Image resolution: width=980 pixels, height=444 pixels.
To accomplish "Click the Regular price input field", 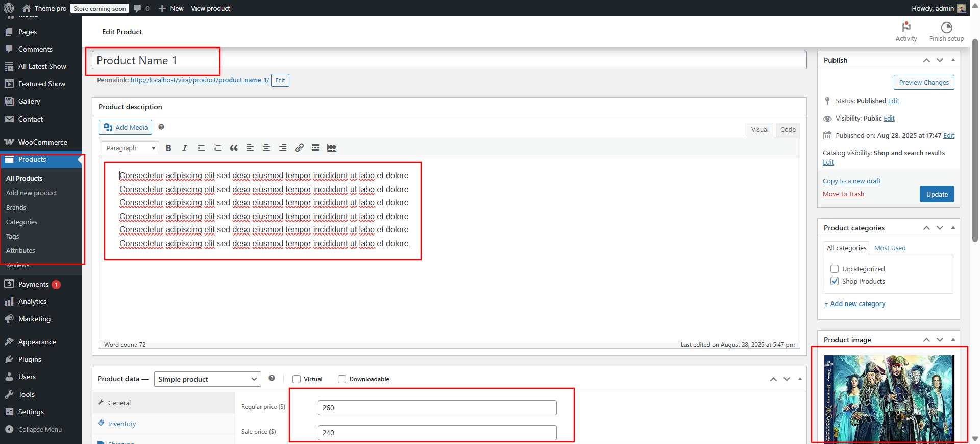I will tap(437, 408).
